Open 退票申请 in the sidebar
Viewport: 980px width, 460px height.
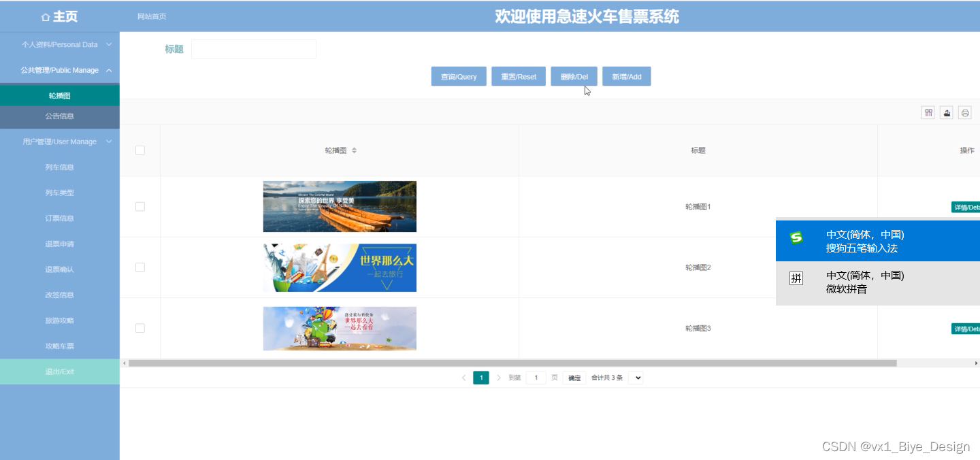[60, 244]
